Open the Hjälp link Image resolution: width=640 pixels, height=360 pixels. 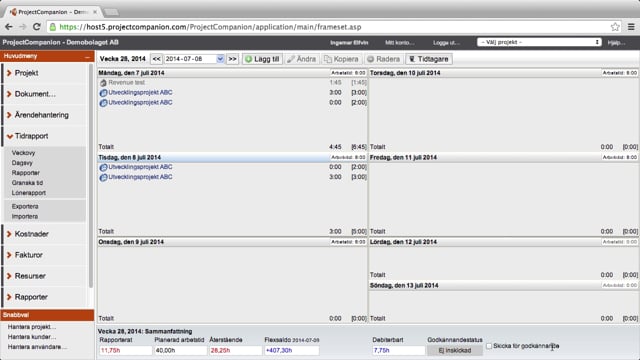(616, 42)
